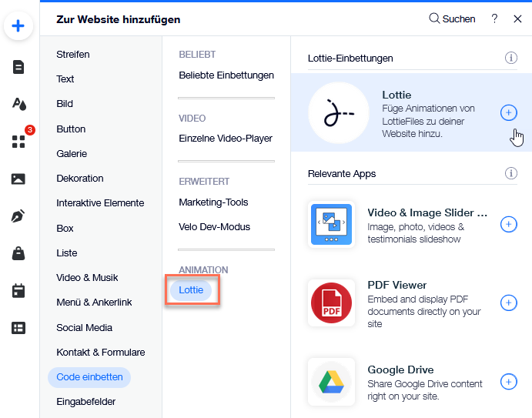Select Liste category

[67, 252]
